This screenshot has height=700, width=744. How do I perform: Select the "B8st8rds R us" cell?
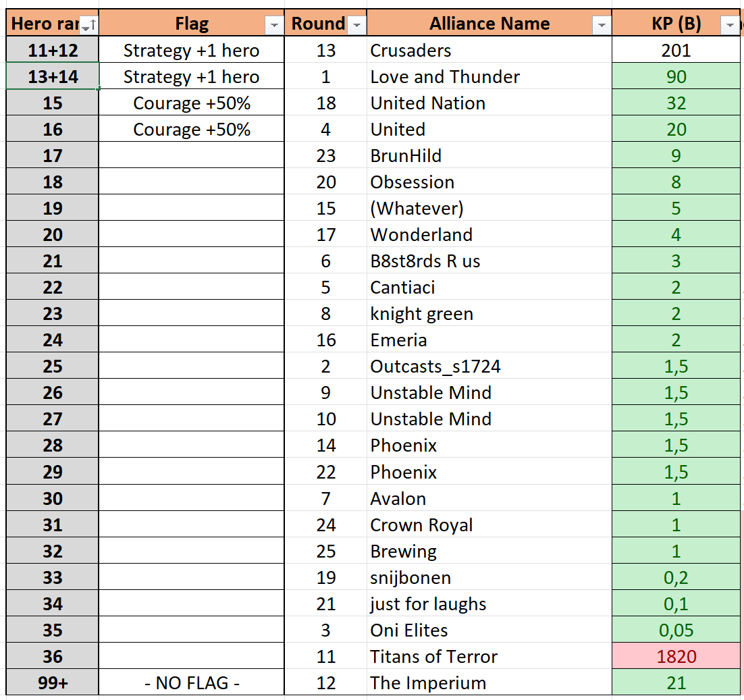pos(489,261)
